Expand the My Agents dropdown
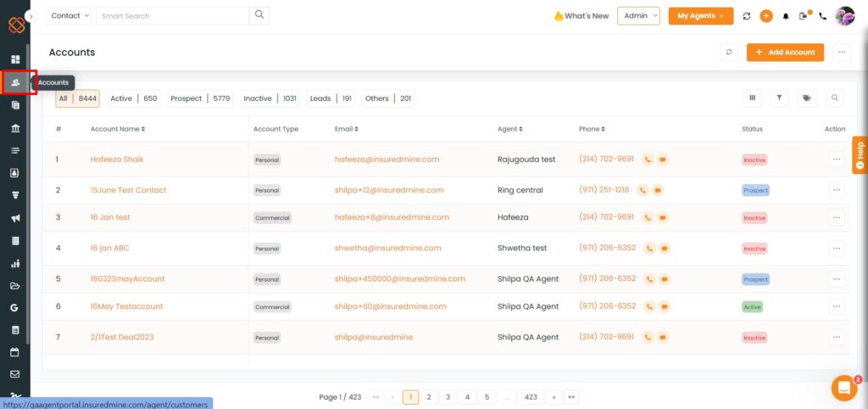Screen dimensions: 868x409 (700, 16)
